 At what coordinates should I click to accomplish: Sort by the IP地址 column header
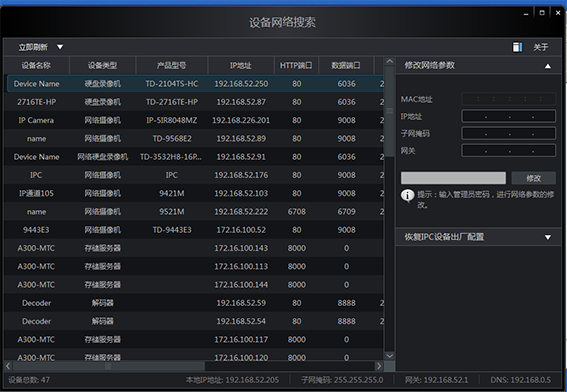coord(241,65)
